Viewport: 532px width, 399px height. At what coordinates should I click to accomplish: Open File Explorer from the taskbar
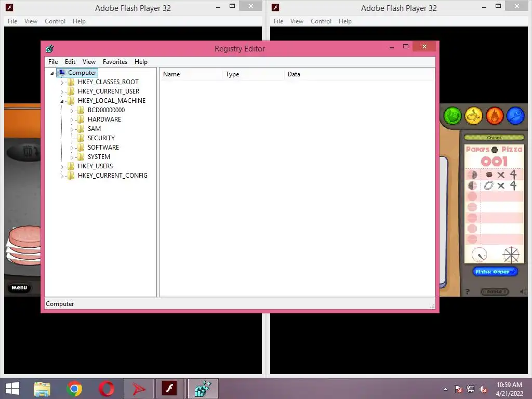[x=42, y=389]
